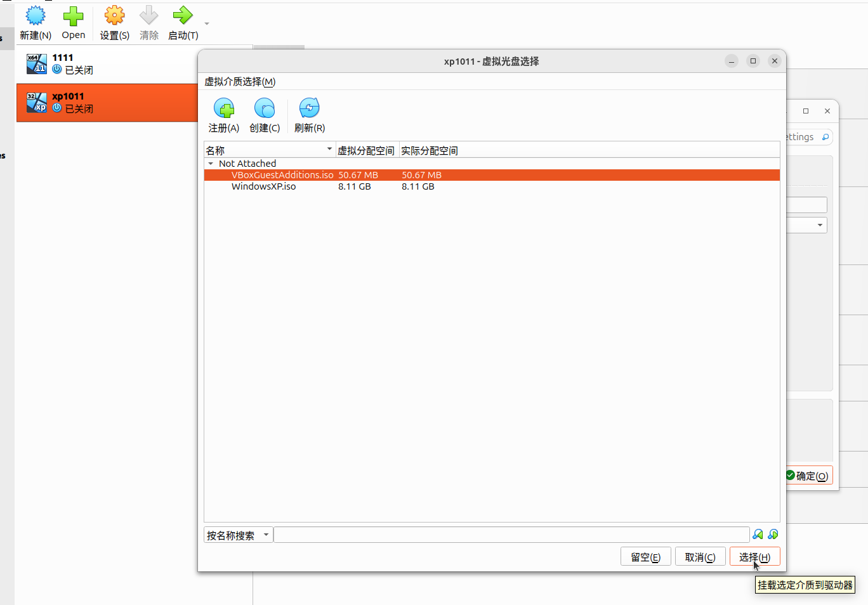The image size is (868, 605).
Task: Open 设置(S) settings gear icon
Action: coord(115,16)
